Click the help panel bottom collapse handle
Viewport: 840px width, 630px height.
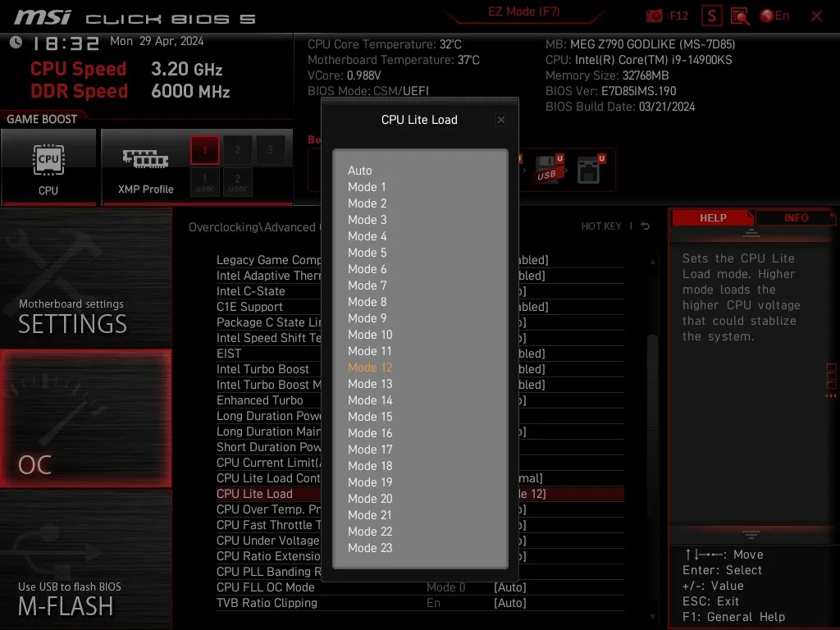click(751, 534)
